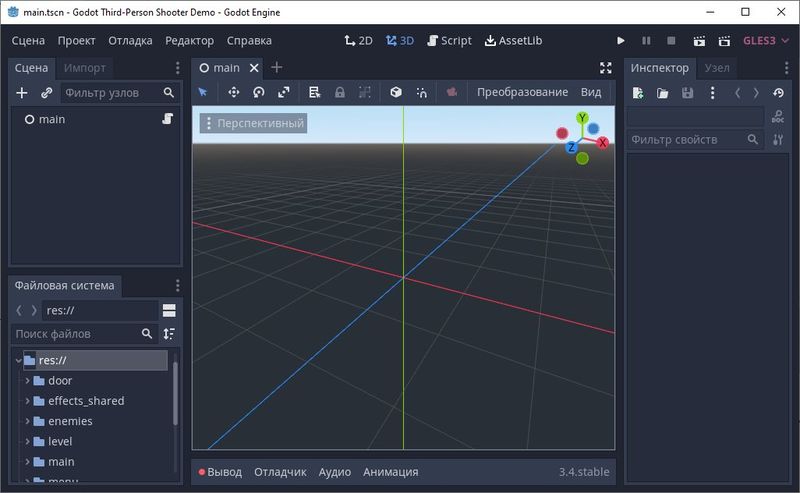
Task: Open script attached to main node
Action: (x=167, y=119)
